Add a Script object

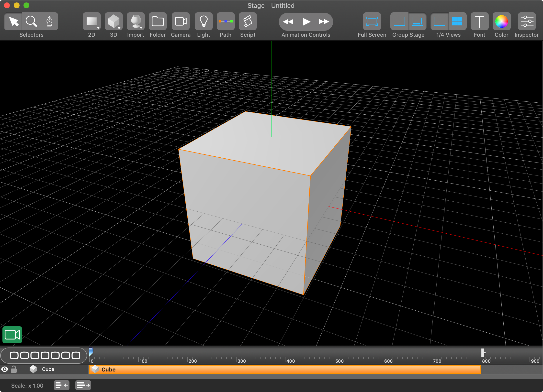pos(248,22)
